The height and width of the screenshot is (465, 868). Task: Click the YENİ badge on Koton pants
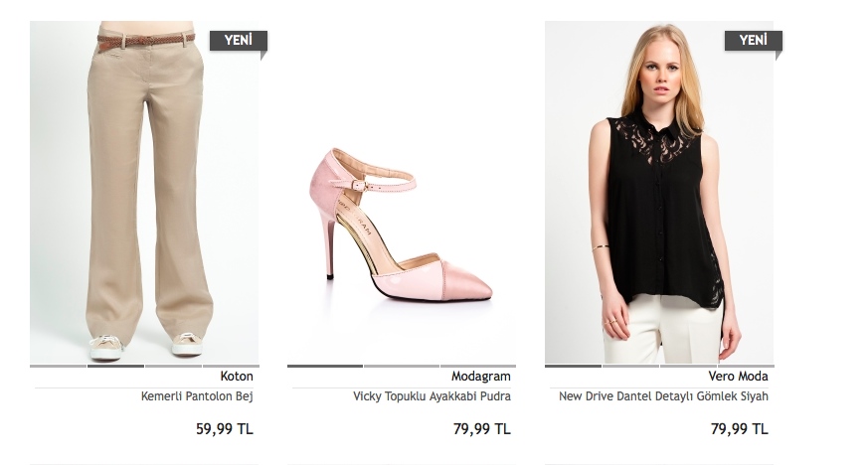[238, 41]
